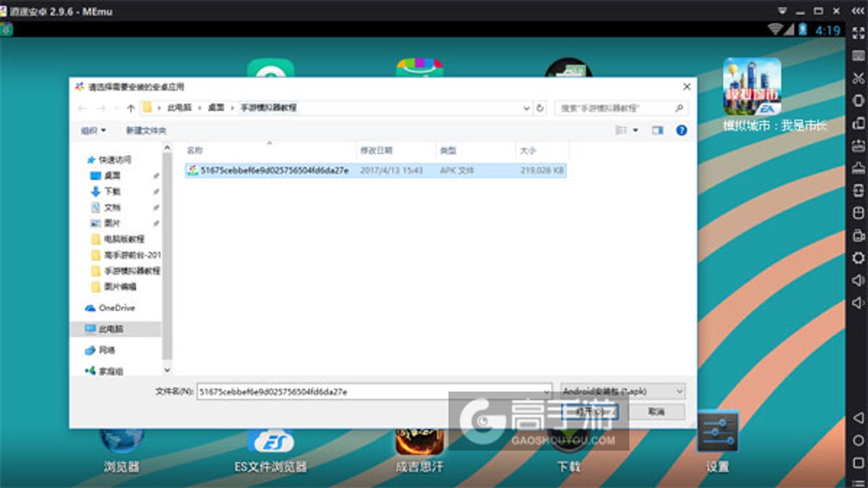Click the settings gear icon in MEmu sidebar
Image resolution: width=868 pixels, height=488 pixels.
point(858,258)
